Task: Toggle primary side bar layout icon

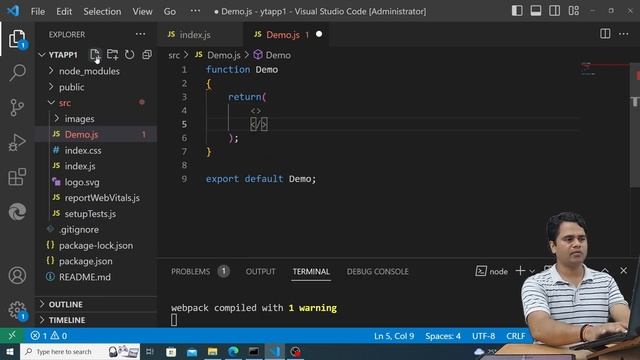Action: tap(517, 11)
